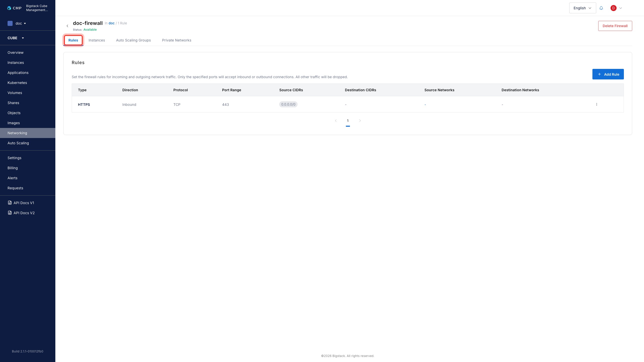Click the TCP protocol cell
The height and width of the screenshot is (362, 644).
[177, 105]
